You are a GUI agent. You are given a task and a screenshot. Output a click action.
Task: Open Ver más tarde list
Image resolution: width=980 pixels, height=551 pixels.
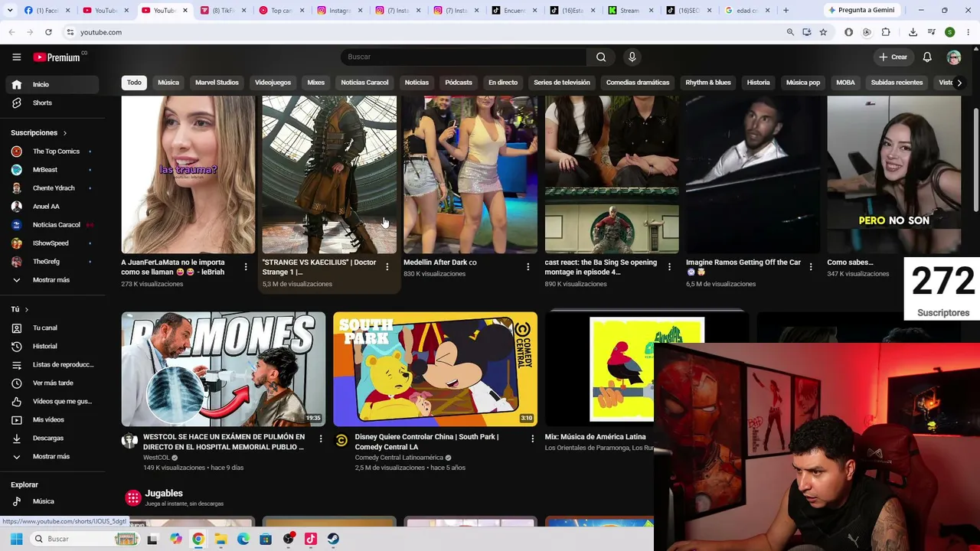point(51,383)
